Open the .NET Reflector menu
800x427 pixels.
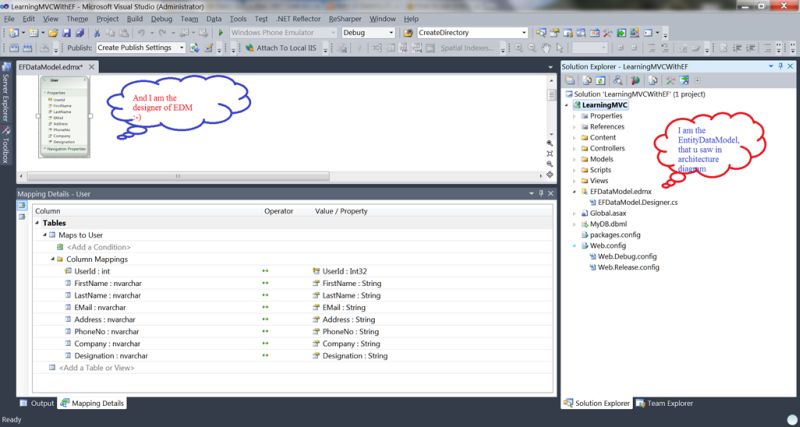coord(298,19)
